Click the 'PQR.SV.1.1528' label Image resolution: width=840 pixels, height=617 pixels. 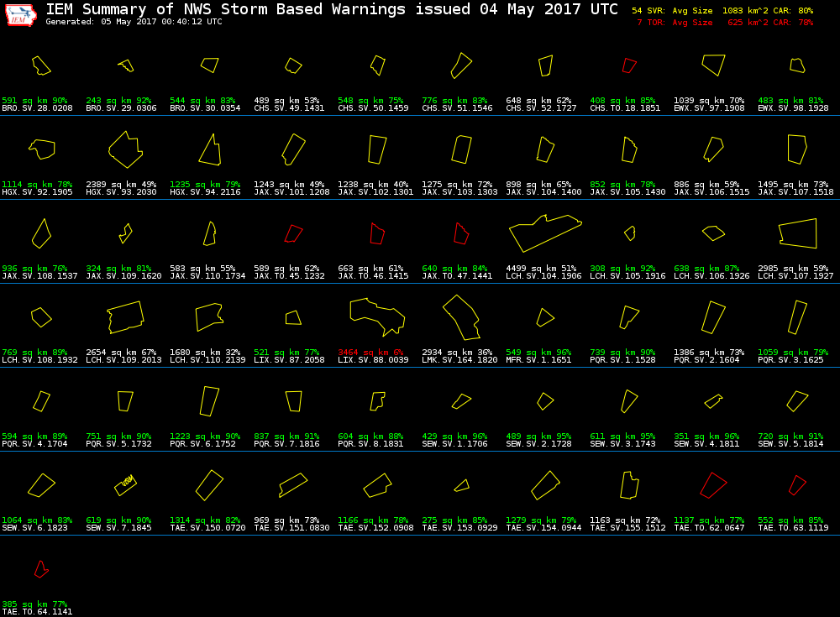tap(623, 360)
